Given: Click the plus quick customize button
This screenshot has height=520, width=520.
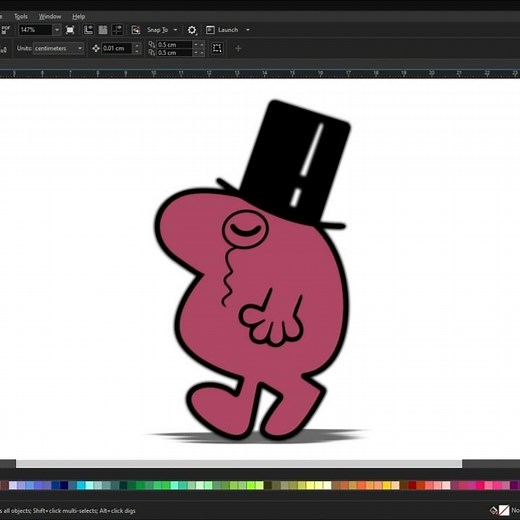Looking at the screenshot, I should 238,49.
